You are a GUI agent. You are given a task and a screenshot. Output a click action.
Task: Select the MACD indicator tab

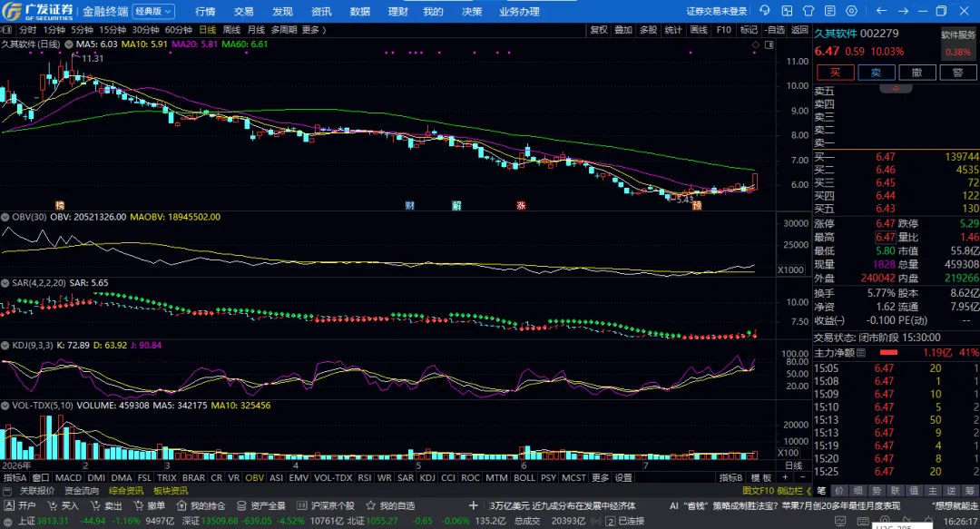[x=68, y=477]
